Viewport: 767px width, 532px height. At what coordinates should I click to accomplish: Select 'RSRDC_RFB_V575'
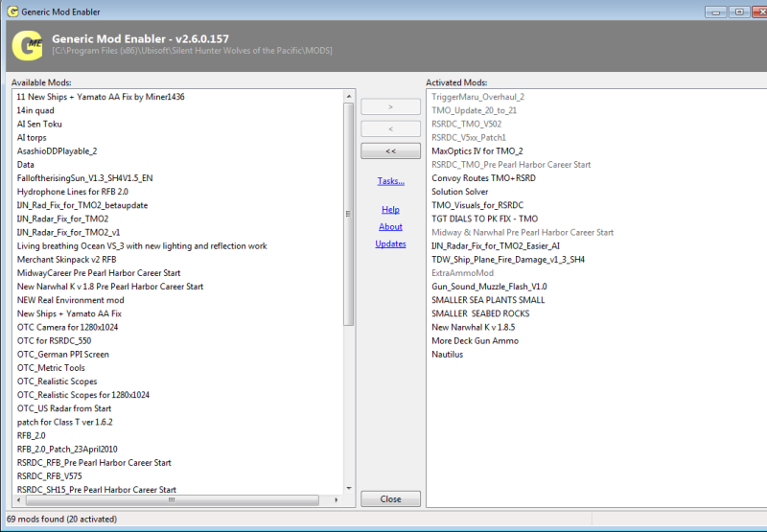[50, 476]
